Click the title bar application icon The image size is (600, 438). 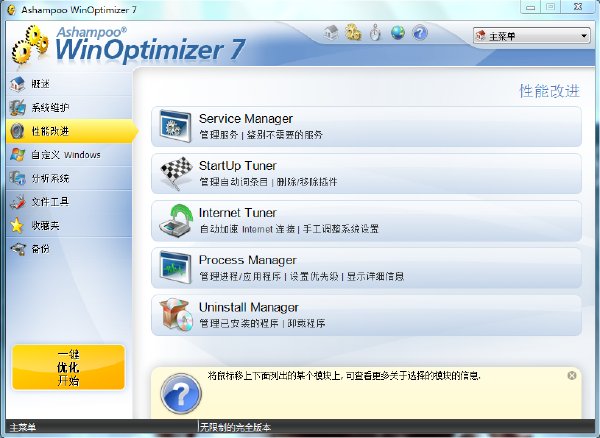pos(11,10)
